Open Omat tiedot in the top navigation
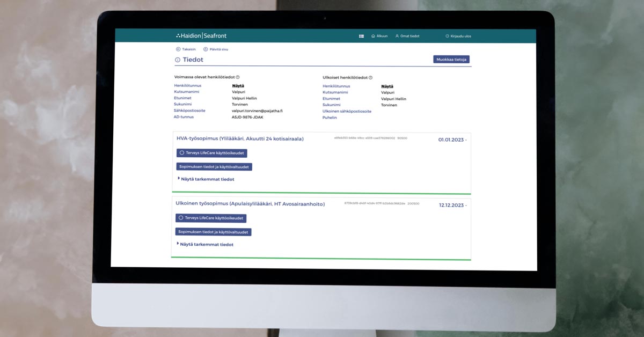 (x=407, y=36)
